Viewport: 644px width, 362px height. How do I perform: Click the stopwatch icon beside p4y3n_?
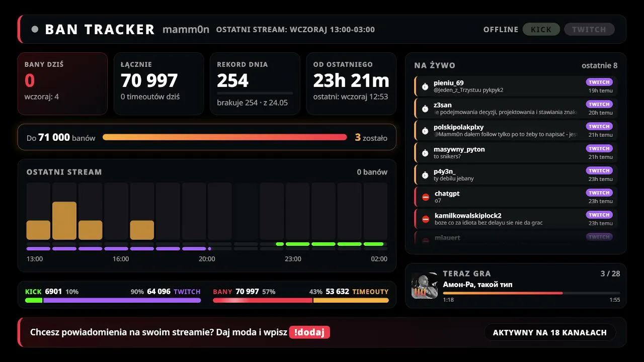coord(425,175)
